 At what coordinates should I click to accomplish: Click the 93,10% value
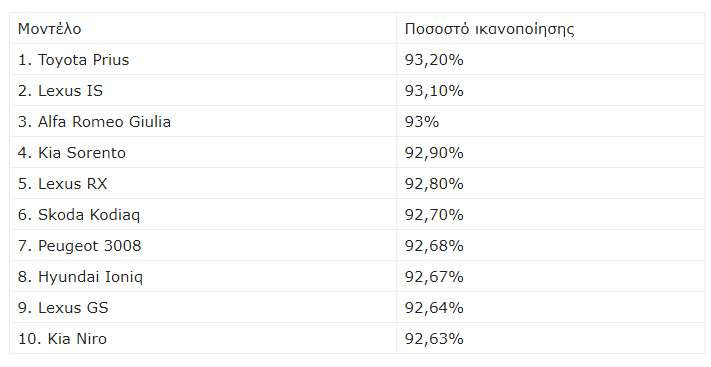(434, 90)
